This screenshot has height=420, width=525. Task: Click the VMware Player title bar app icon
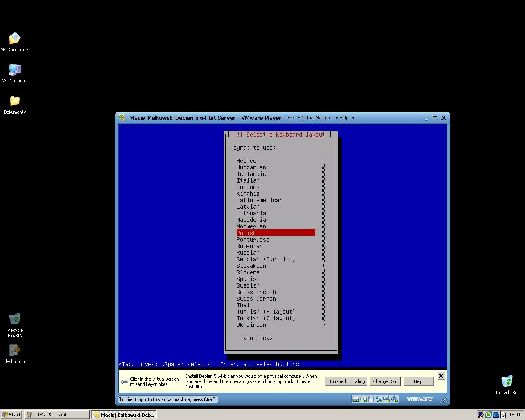pos(122,118)
